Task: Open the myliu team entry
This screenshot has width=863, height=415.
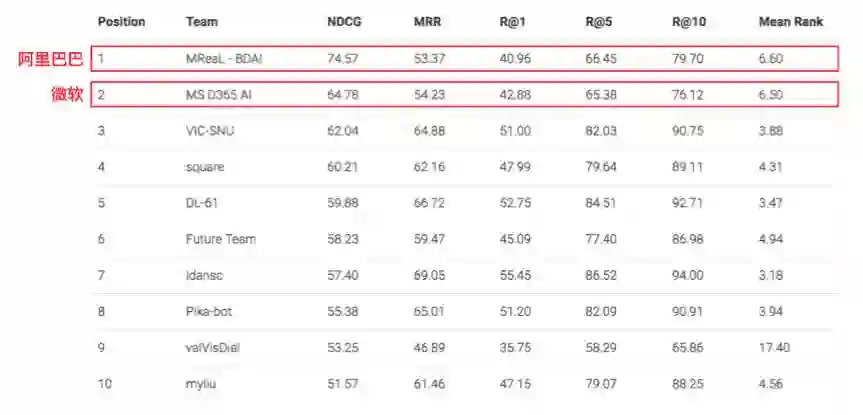Action: pos(200,383)
